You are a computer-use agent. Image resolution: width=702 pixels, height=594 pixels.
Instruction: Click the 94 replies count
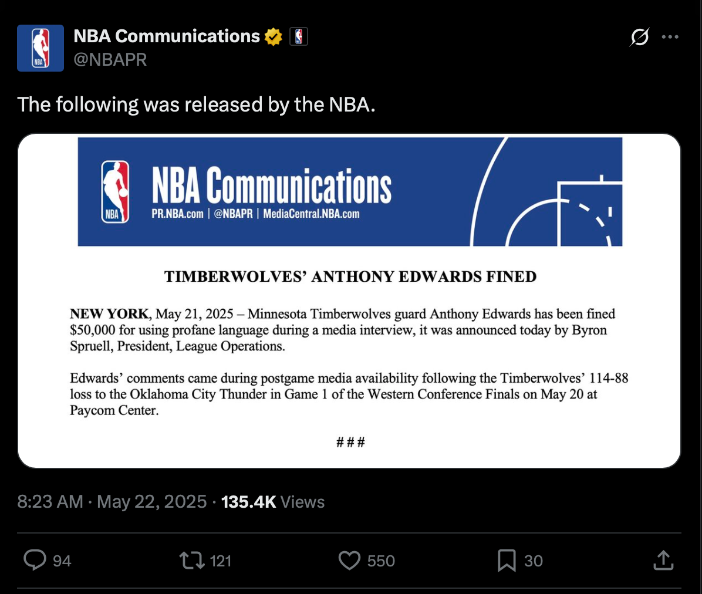click(x=62, y=561)
